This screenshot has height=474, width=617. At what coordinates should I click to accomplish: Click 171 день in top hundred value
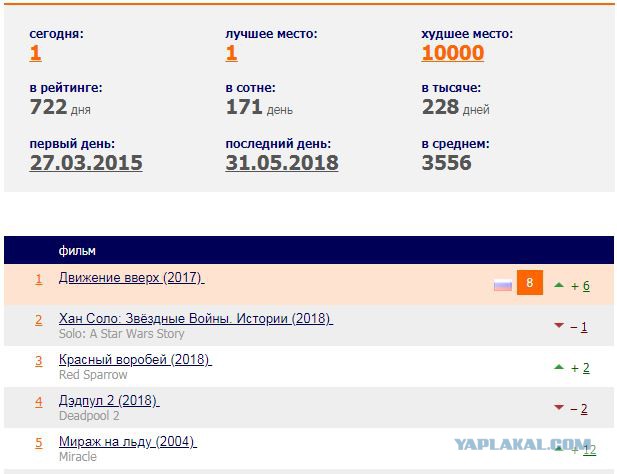259,107
